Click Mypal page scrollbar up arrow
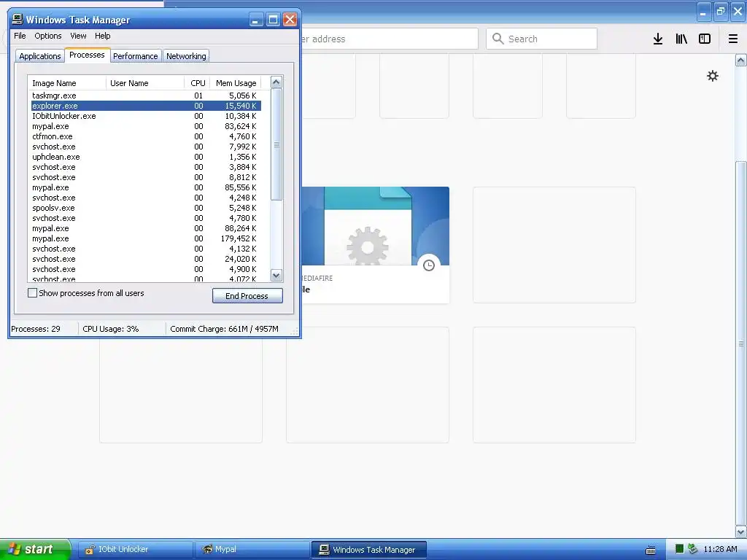Screen dimensions: 747x560 (741, 60)
